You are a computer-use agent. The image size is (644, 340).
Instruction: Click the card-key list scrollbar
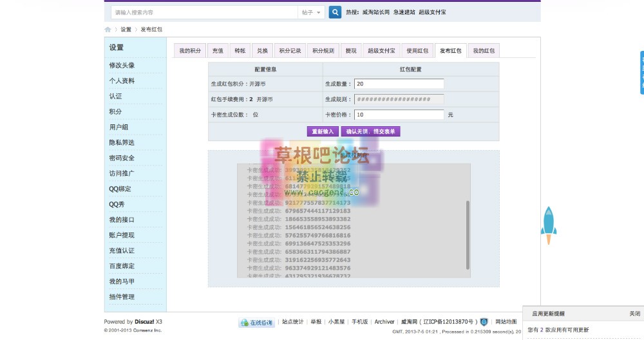pos(468,235)
